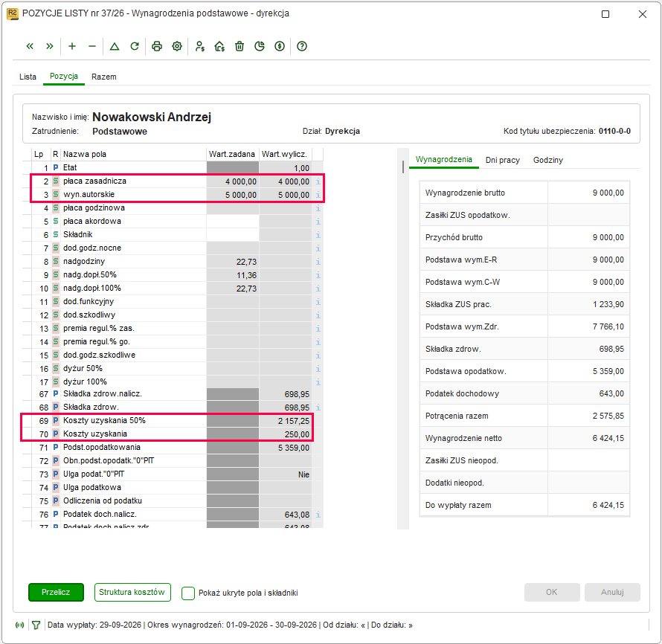Open the printer icon in toolbar
This screenshot has height=644, width=662.
click(x=157, y=46)
